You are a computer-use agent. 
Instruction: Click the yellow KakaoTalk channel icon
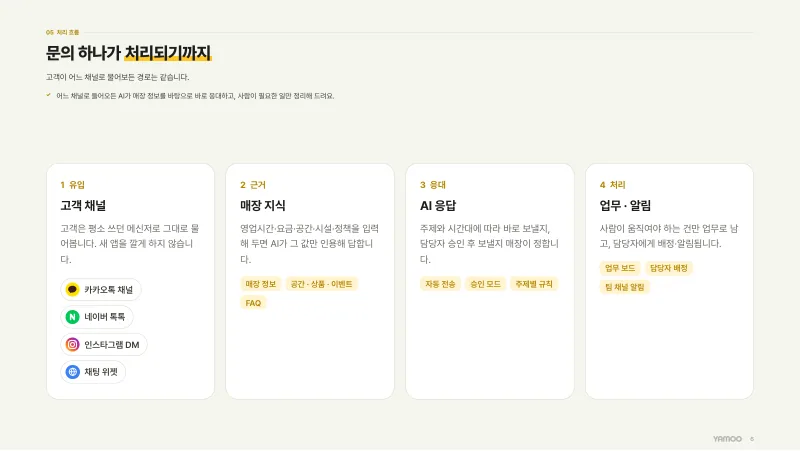point(72,290)
